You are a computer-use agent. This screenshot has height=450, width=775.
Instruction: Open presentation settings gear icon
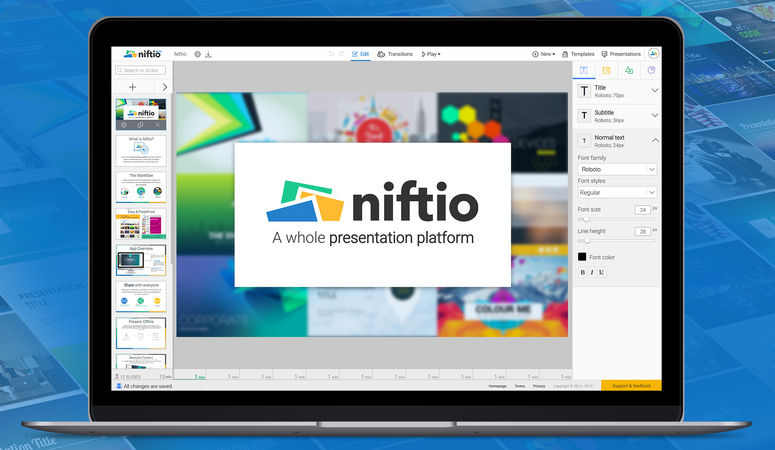[x=197, y=54]
